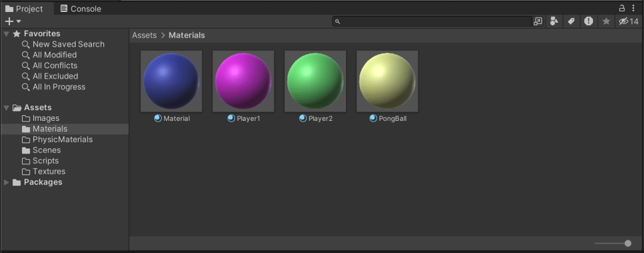Click the Search by Import Log Type icon
The height and width of the screenshot is (253, 644).
(588, 21)
